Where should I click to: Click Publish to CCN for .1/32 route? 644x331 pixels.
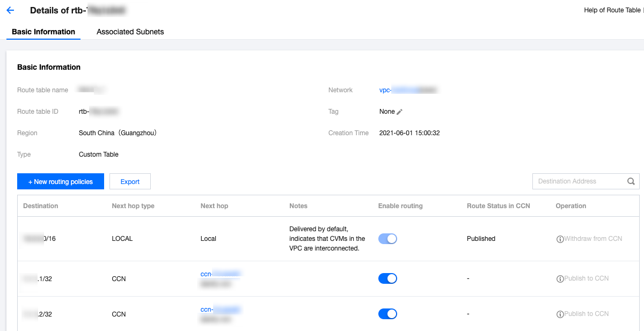(587, 278)
